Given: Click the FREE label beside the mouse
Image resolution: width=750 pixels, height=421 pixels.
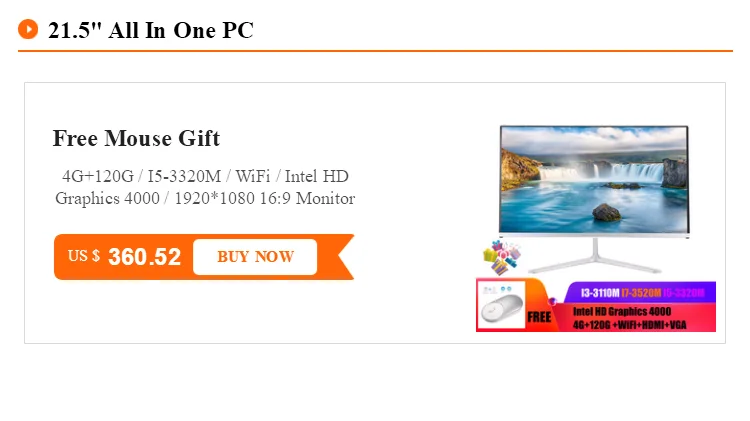Looking at the screenshot, I should [539, 317].
